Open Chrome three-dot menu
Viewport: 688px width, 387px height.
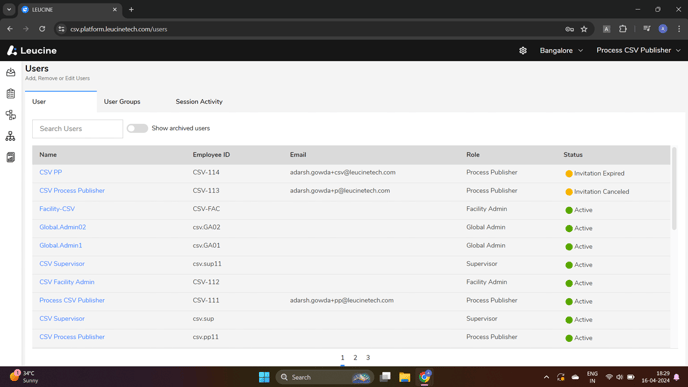679,29
